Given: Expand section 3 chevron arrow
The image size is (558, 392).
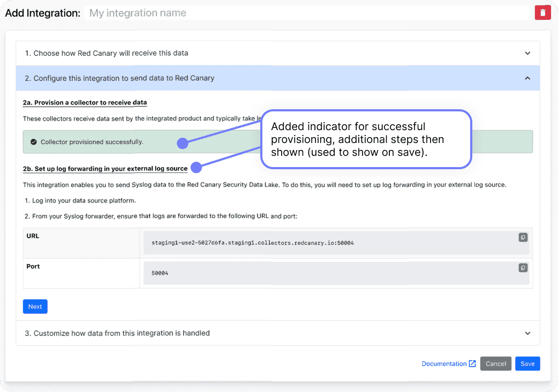Looking at the screenshot, I should (x=527, y=333).
